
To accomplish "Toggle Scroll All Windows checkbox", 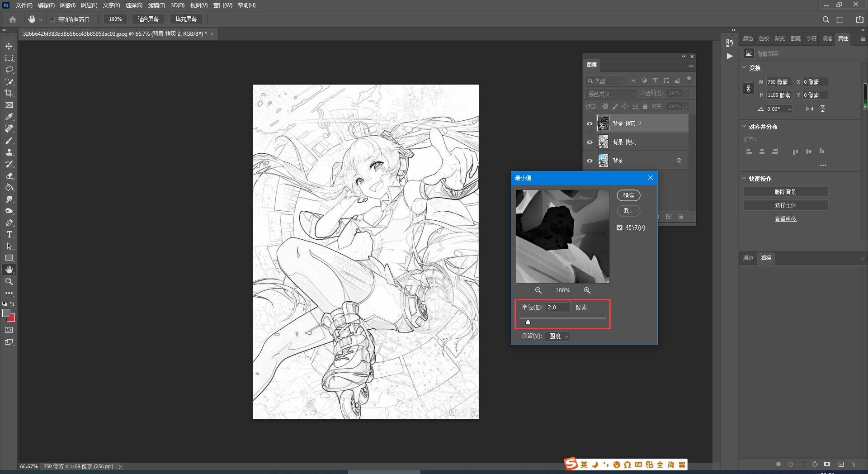I will [x=52, y=19].
